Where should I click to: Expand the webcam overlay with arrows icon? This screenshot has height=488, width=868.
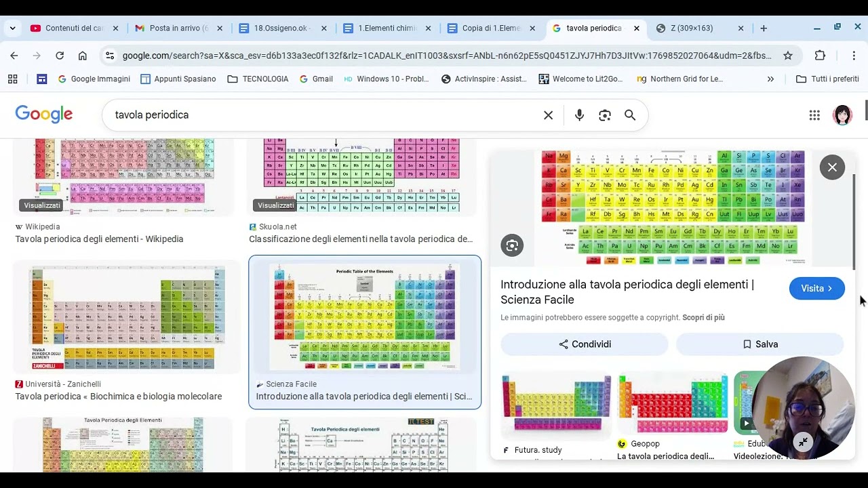pos(803,442)
